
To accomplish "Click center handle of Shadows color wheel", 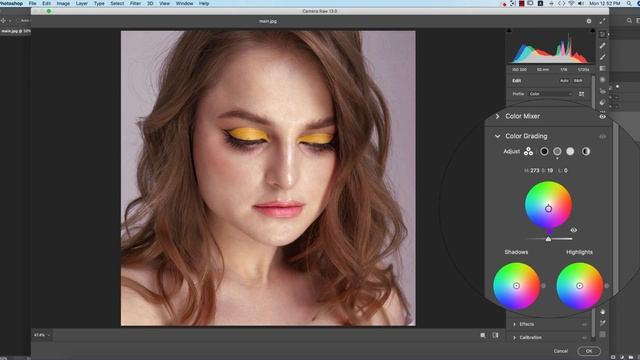I will pos(516,286).
